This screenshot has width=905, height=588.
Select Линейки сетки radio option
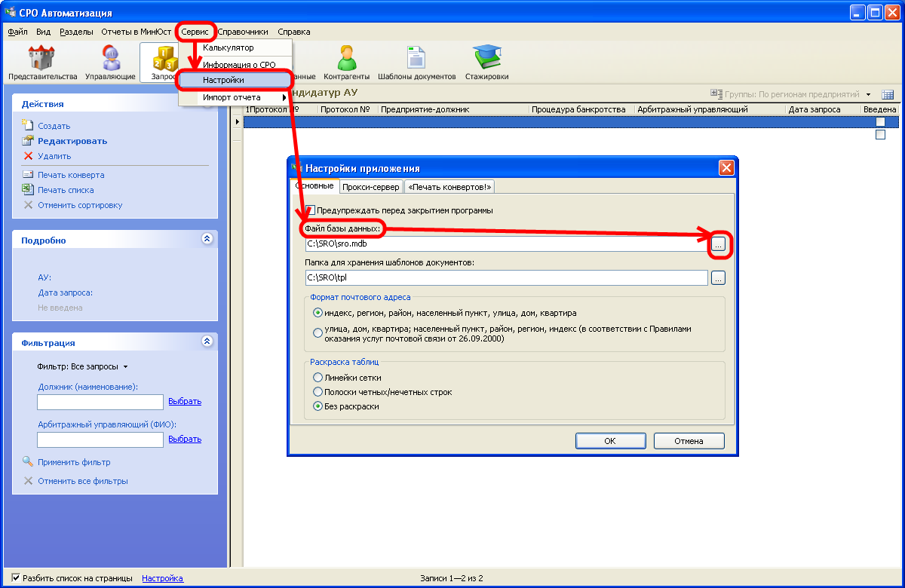tap(318, 378)
